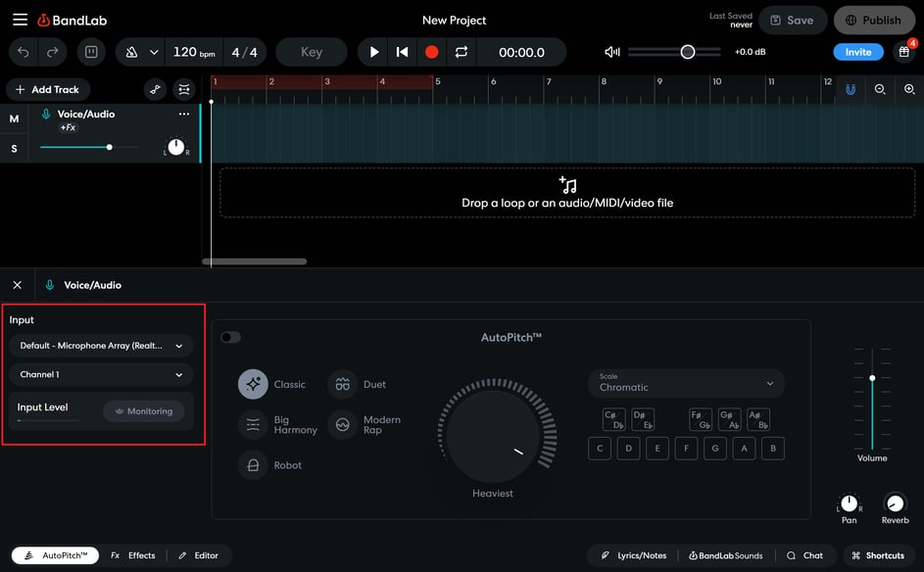Click the track pan knob in header
This screenshot has width=924, height=572.
pyautogui.click(x=176, y=147)
